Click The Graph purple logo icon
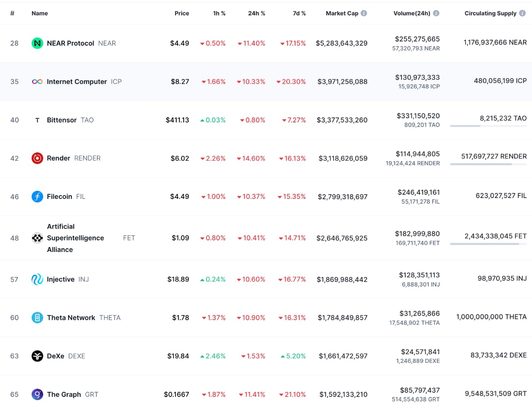Screen dimensions: 532x404 tap(37, 394)
